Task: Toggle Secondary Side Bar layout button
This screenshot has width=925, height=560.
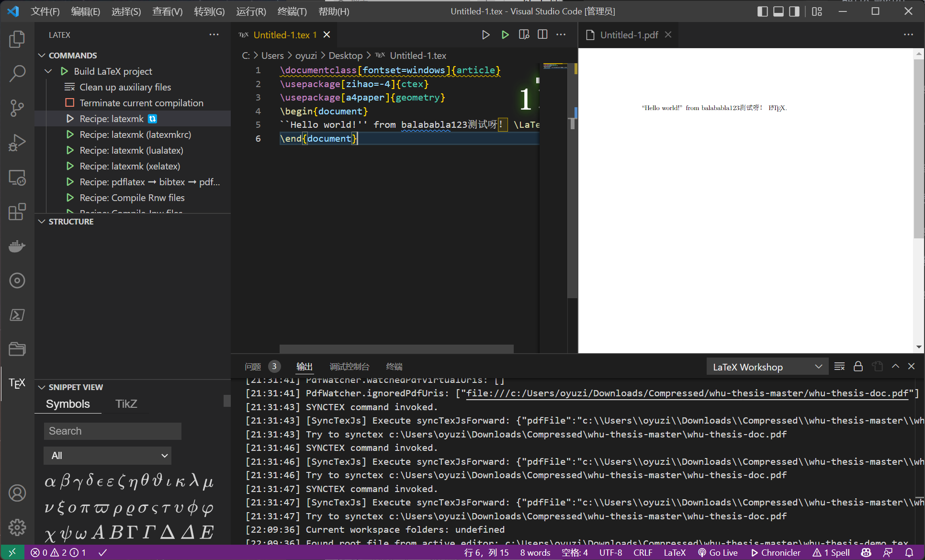Action: [794, 11]
